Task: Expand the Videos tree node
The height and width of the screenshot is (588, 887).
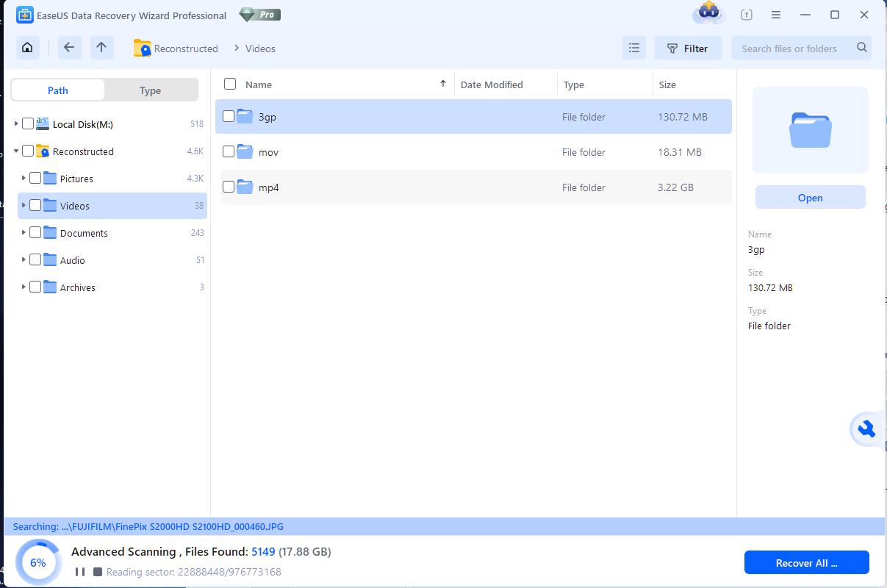Action: click(24, 206)
